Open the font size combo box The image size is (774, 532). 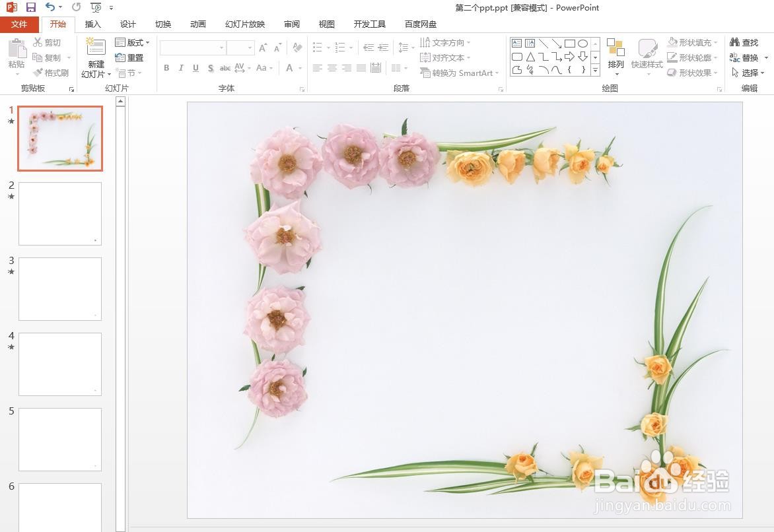240,48
